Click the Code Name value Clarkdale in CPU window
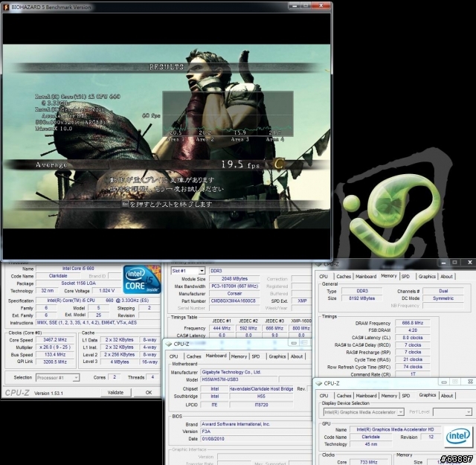The height and width of the screenshot is (465, 476). [x=58, y=276]
